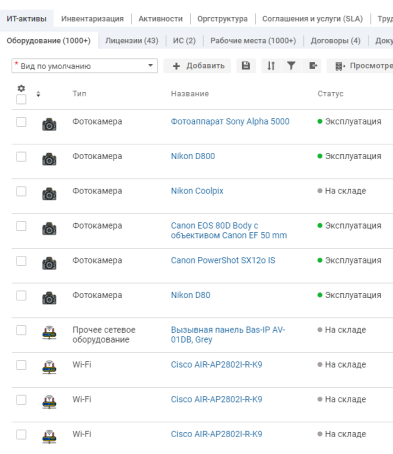Click the column sort arrows next to Тип

pos(38,94)
